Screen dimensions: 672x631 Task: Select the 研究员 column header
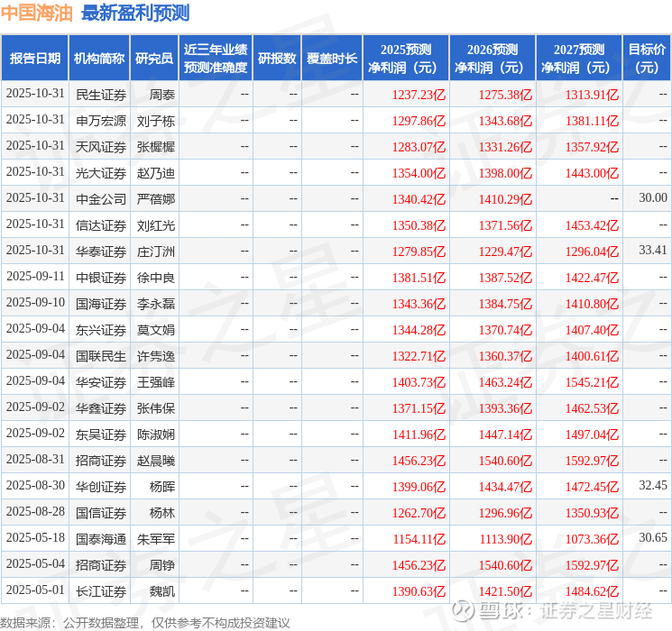point(154,59)
